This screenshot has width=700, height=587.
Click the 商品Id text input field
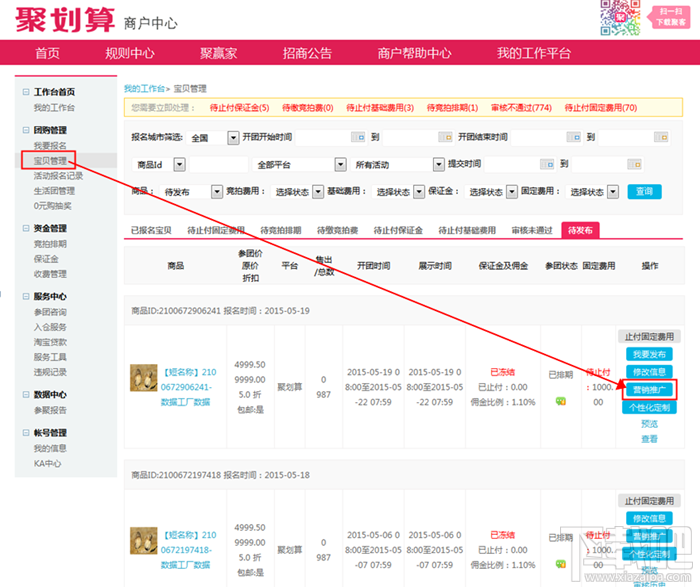[x=218, y=165]
